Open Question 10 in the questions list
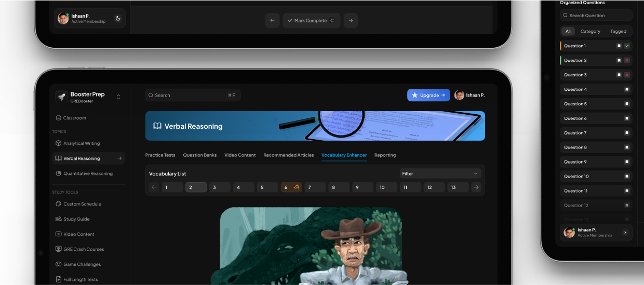This screenshot has width=644, height=285. pos(596,177)
